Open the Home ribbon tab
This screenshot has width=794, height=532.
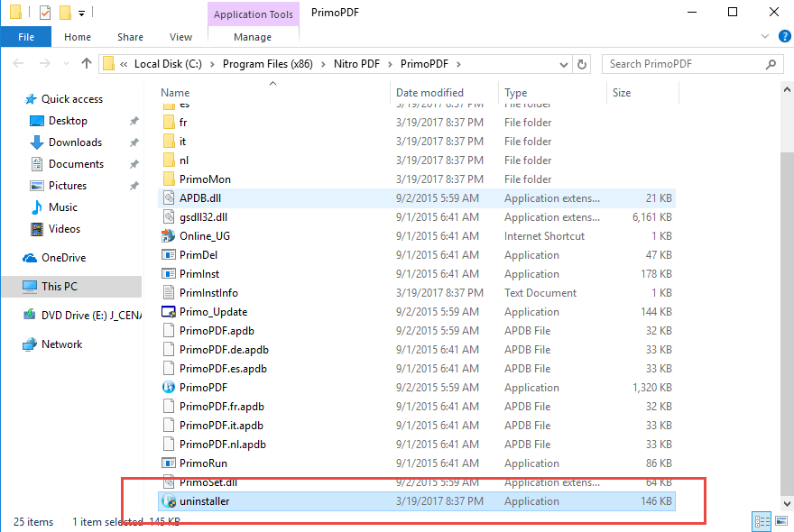coord(78,37)
